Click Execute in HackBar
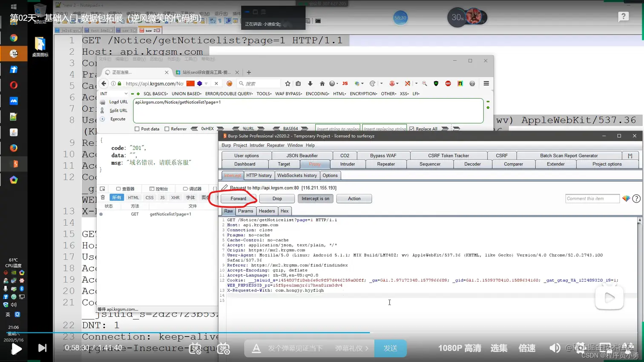This screenshot has height=362, width=644. point(118,119)
